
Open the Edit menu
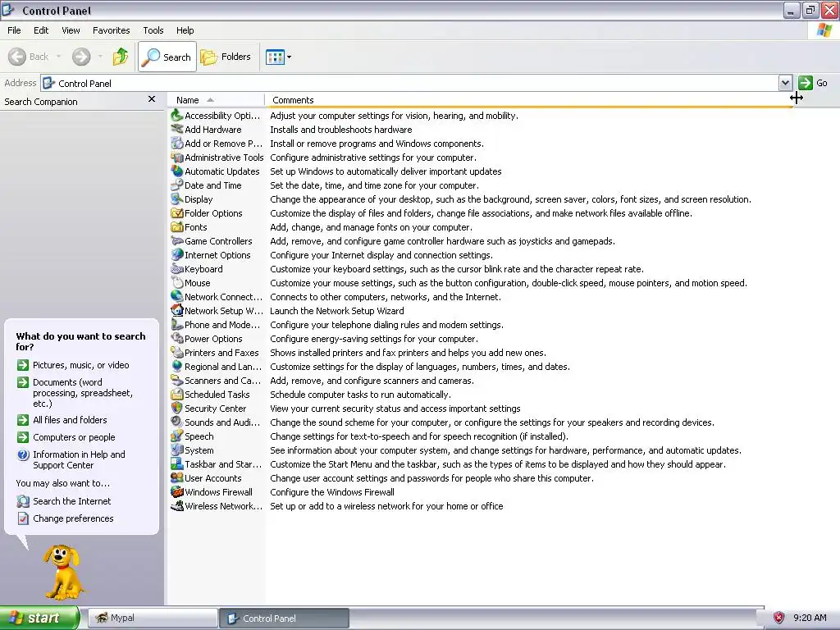[x=41, y=30]
